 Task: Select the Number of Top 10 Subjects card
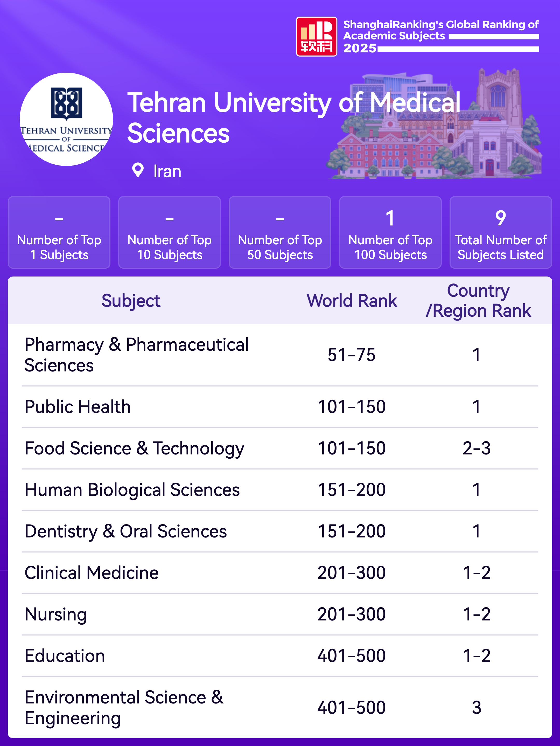coord(170,232)
